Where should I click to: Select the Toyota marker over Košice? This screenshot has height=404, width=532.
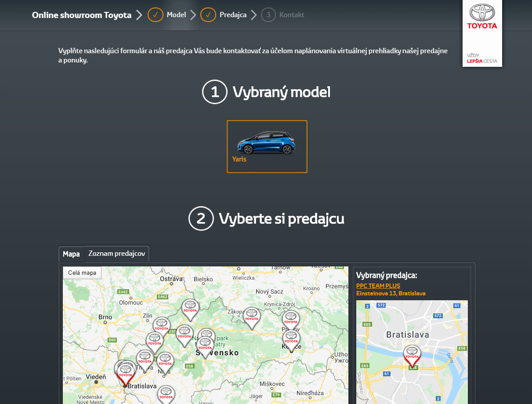[x=291, y=340]
